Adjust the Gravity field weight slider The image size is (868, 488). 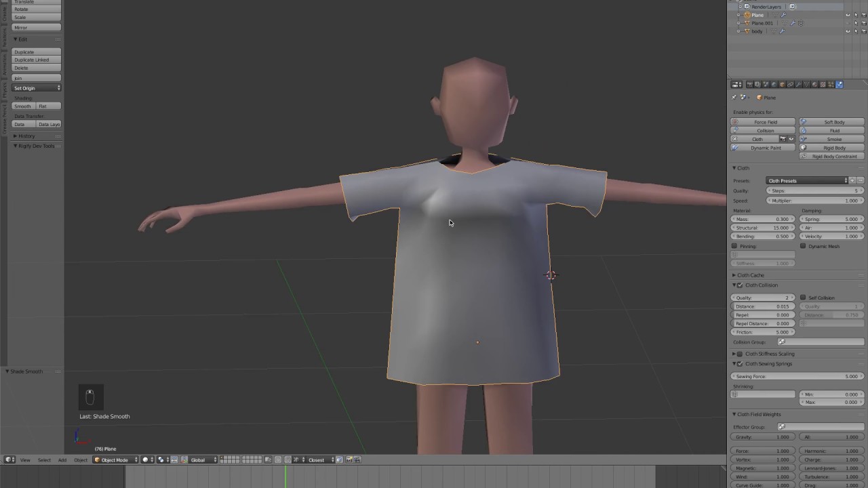click(x=763, y=437)
